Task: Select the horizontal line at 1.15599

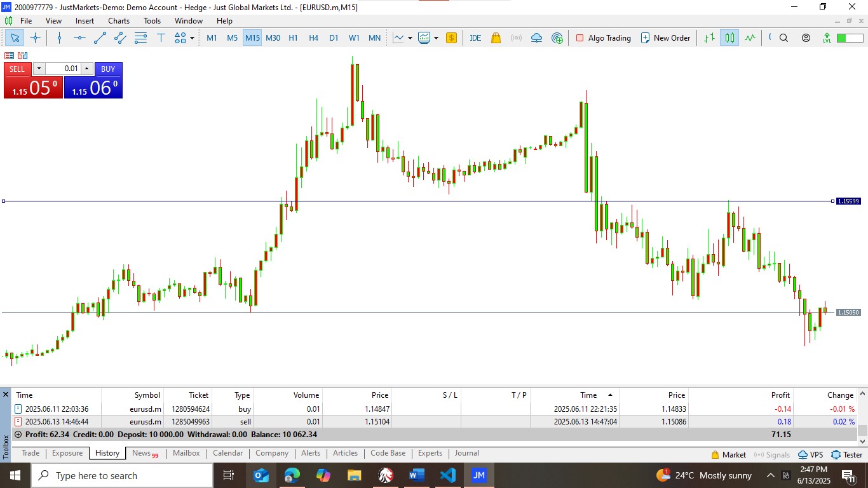Action: tap(445, 201)
